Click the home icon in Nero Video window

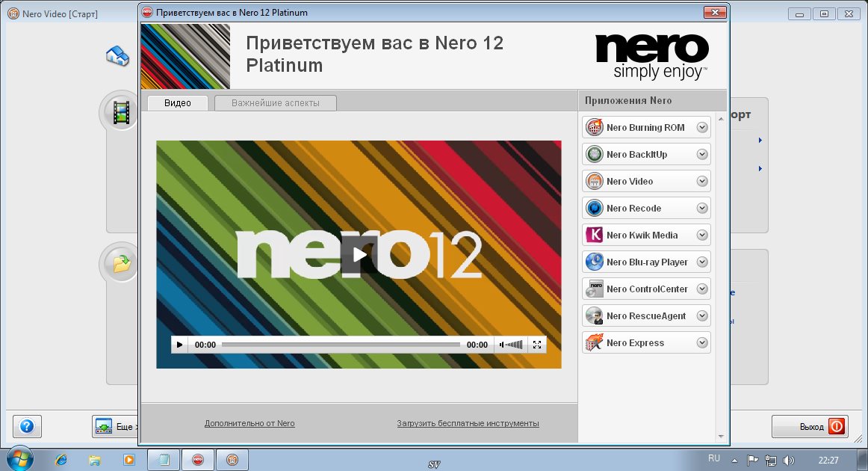117,56
